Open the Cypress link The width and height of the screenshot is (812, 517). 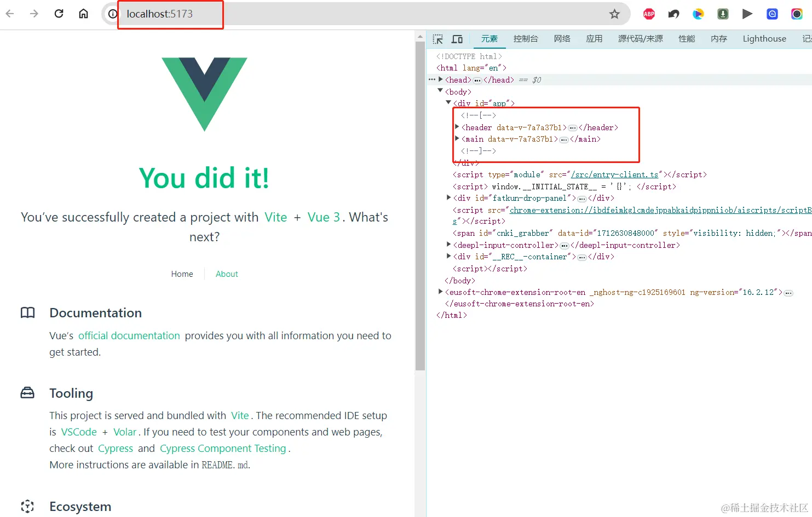[x=116, y=448]
